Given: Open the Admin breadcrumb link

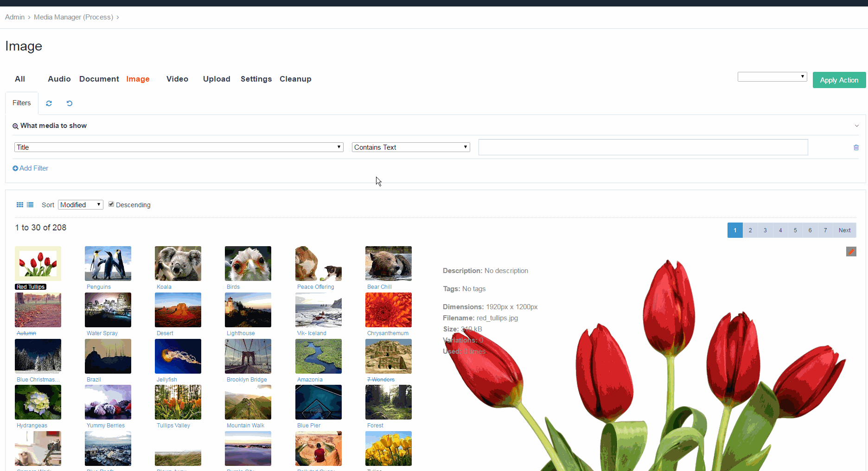Looking at the screenshot, I should (14, 17).
